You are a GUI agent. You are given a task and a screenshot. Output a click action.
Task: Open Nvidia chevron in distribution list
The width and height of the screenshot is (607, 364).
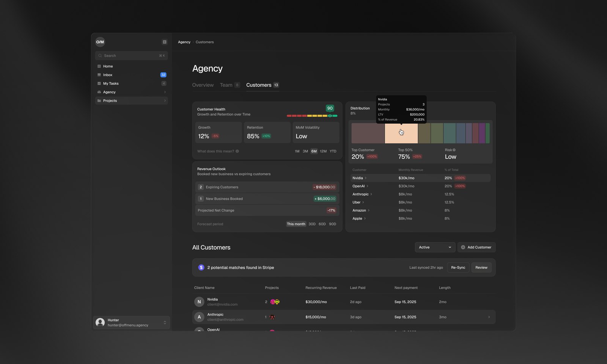[366, 178]
